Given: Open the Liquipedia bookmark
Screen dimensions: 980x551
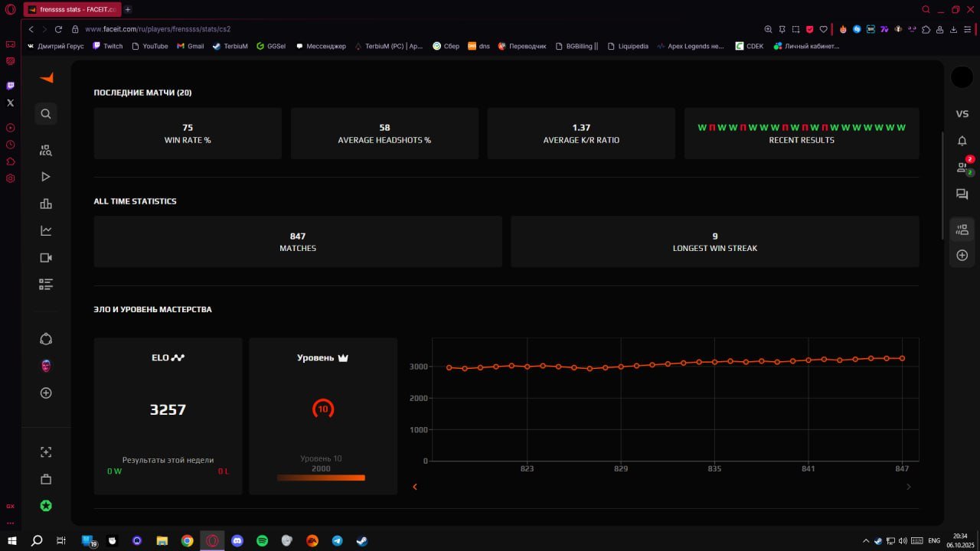Looking at the screenshot, I should coord(628,46).
